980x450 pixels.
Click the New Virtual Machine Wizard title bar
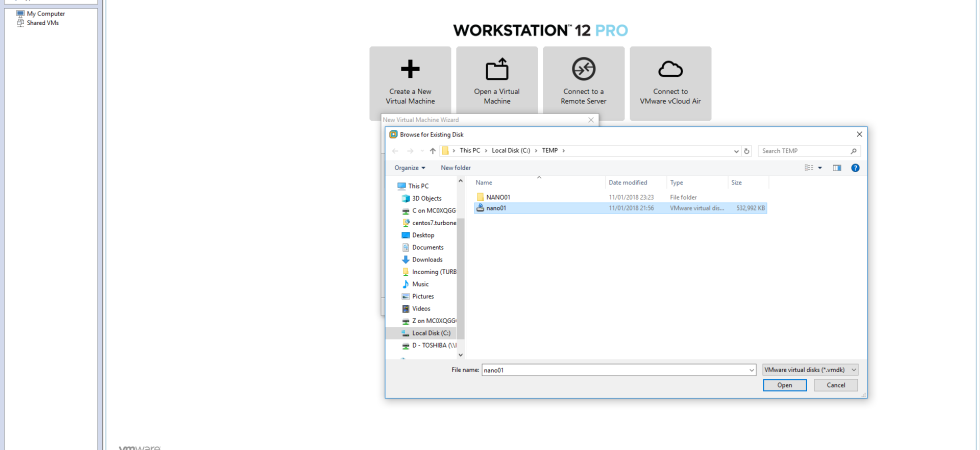(489, 119)
